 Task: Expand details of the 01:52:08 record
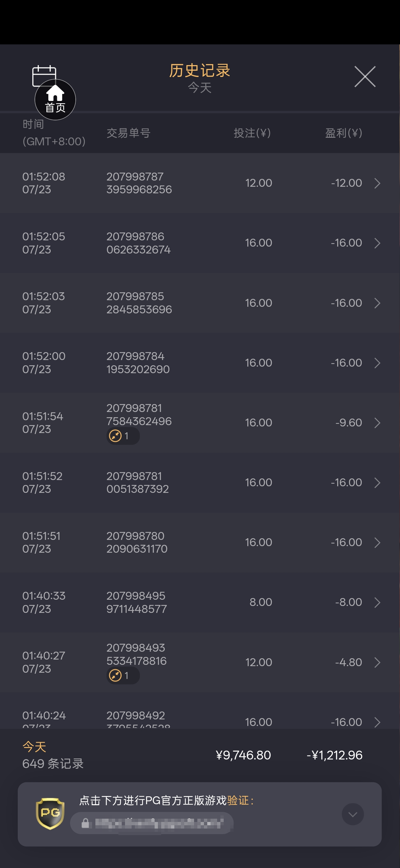click(x=377, y=183)
